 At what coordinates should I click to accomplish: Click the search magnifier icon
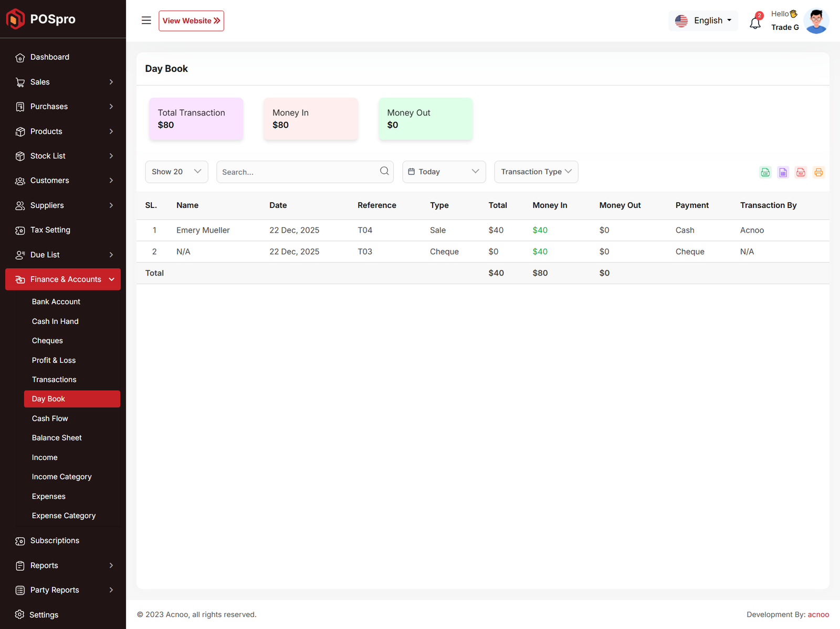pos(384,171)
